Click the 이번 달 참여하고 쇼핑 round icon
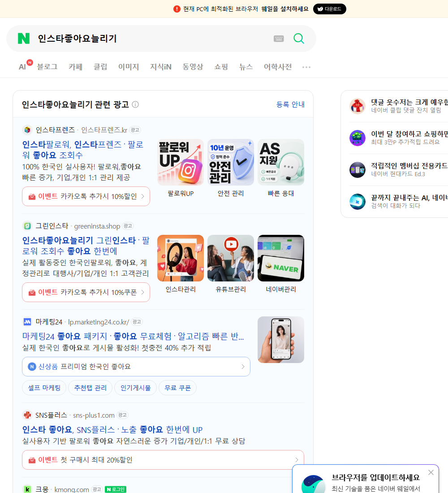Viewport: 448px width, 493px height. coord(358,138)
